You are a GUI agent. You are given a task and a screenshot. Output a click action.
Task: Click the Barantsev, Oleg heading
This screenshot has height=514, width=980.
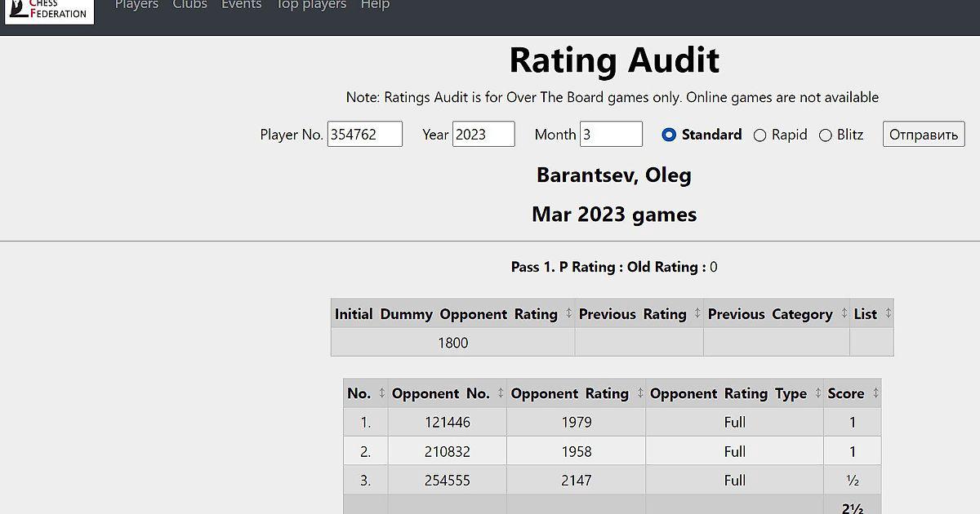click(x=614, y=175)
